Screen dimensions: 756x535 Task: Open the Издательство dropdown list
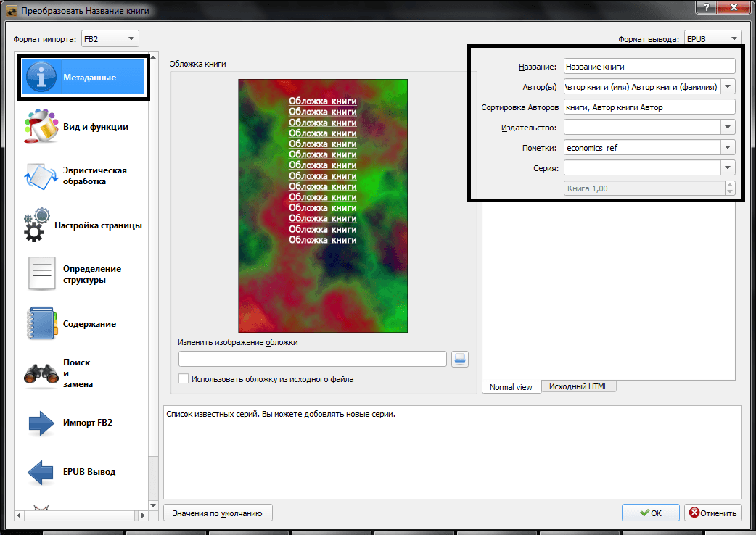point(728,128)
